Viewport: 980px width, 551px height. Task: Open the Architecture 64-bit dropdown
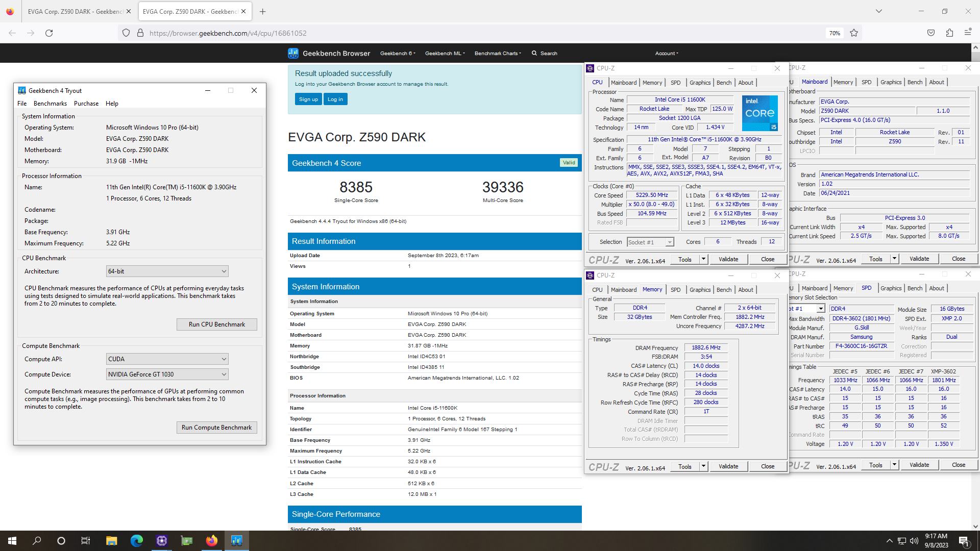[x=167, y=271]
